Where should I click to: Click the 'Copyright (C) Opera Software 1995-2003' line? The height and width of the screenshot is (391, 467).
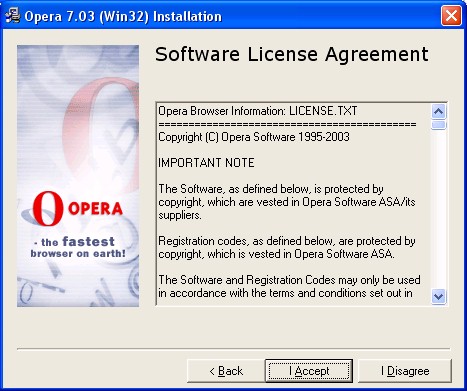point(254,137)
